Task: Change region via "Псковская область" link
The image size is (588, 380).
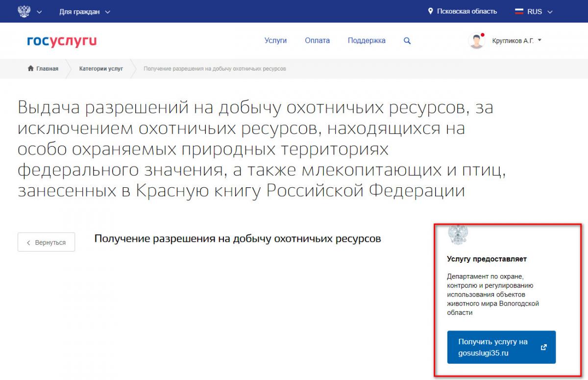Action: coord(466,11)
